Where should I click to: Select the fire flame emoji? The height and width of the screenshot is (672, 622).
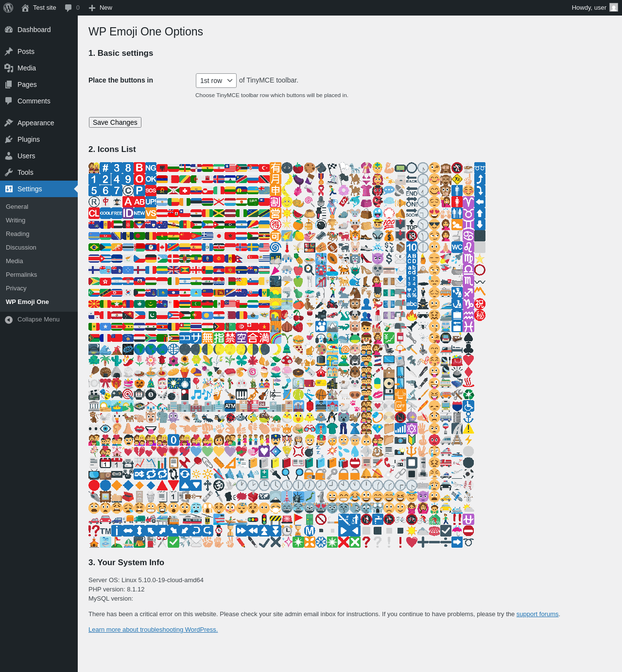[x=412, y=315]
